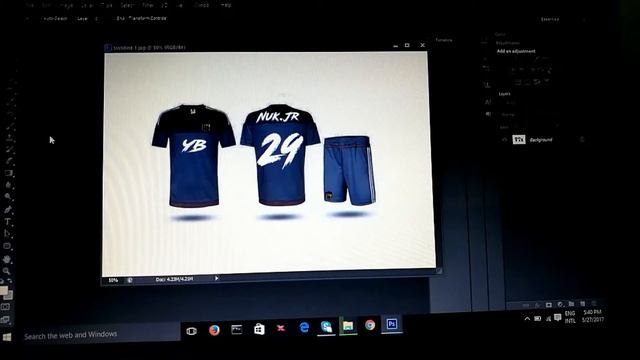Switch to the Layers tab

click(504, 94)
